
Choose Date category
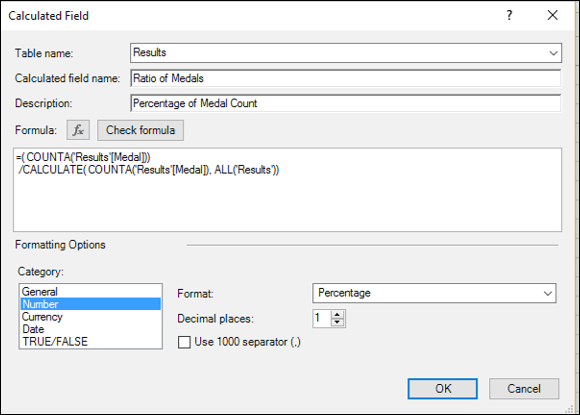(x=90, y=329)
